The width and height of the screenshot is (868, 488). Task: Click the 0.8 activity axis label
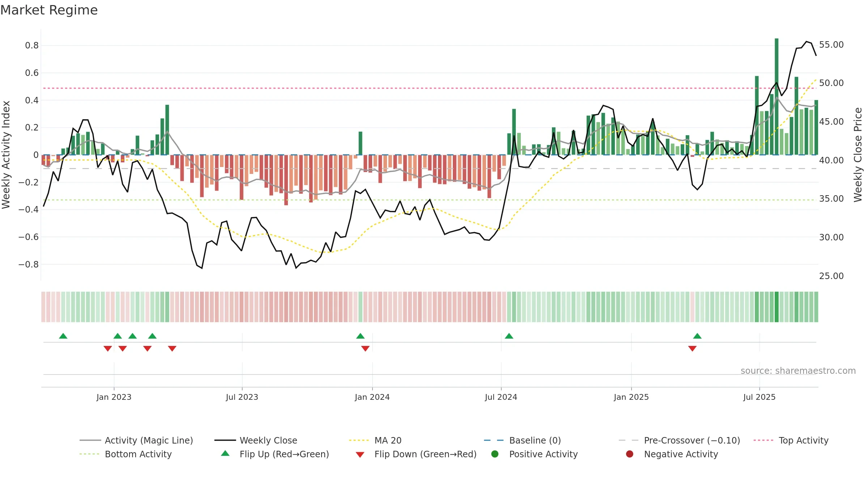click(x=32, y=45)
